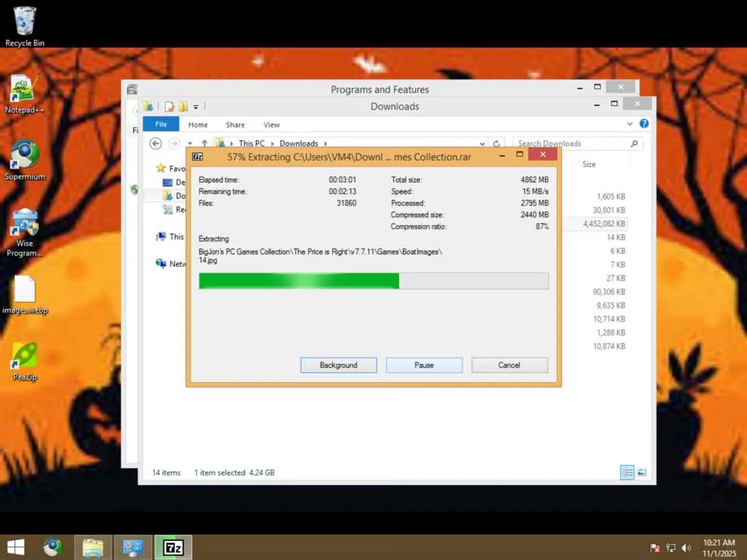The image size is (747, 560).
Task: Switch to the Control Panel taskbar icon
Action: [133, 547]
